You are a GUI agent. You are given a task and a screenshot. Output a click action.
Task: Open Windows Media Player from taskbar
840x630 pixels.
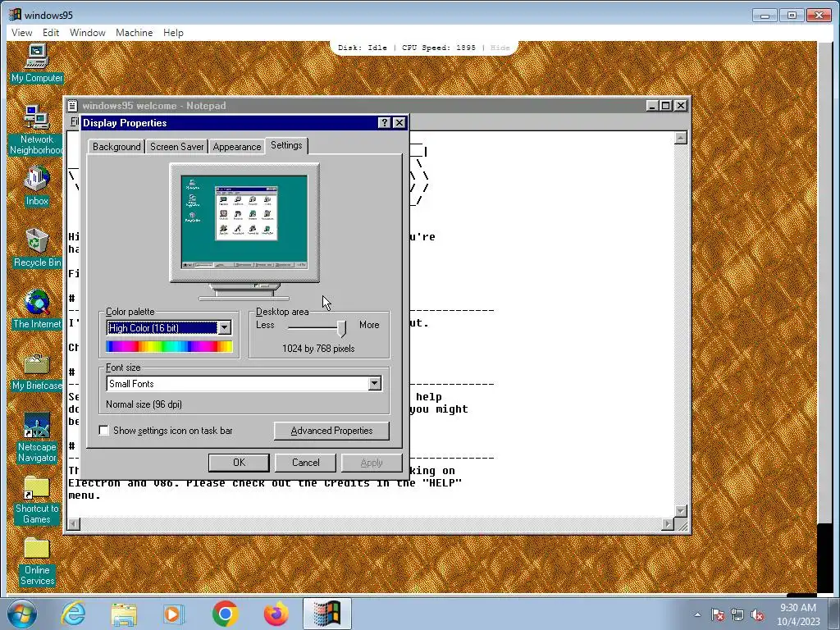click(174, 614)
